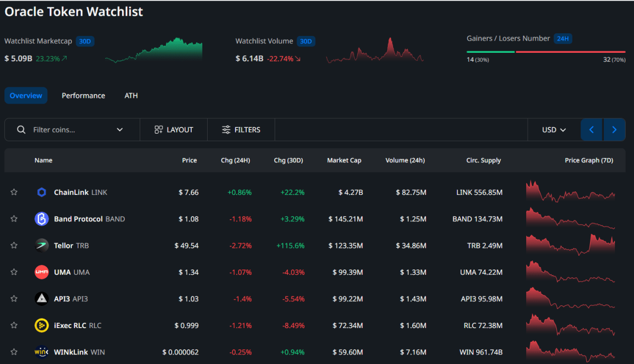Viewport: 634px width, 364px height.
Task: Open the USD currency dropdown
Action: (554, 129)
